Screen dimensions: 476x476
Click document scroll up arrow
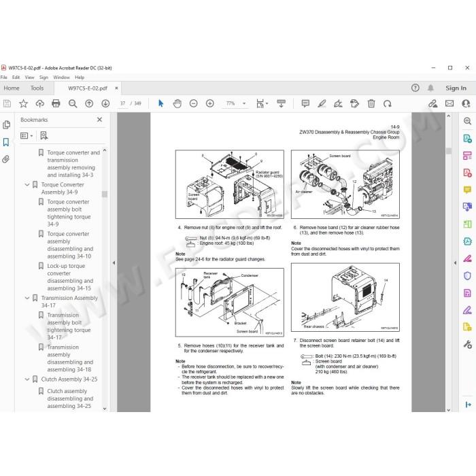pos(449,116)
